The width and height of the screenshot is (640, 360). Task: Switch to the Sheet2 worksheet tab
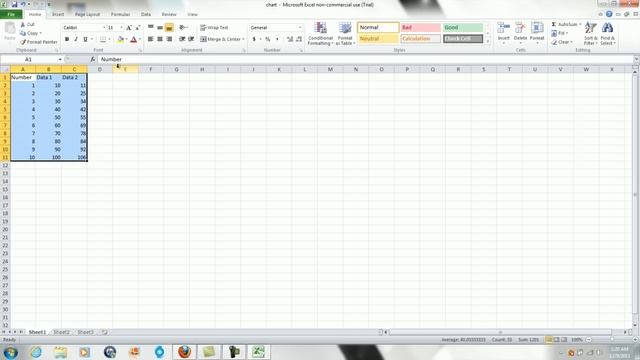[62, 332]
